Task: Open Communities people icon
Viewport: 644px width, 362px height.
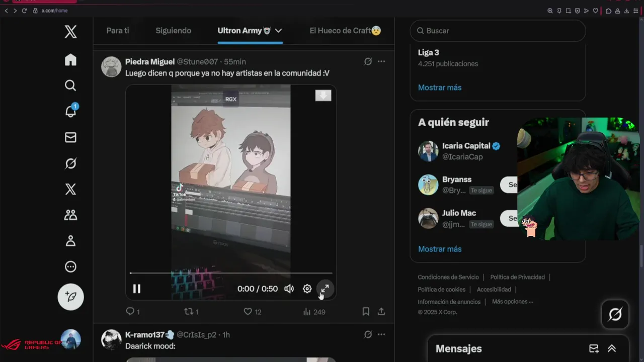Action: coord(70,215)
